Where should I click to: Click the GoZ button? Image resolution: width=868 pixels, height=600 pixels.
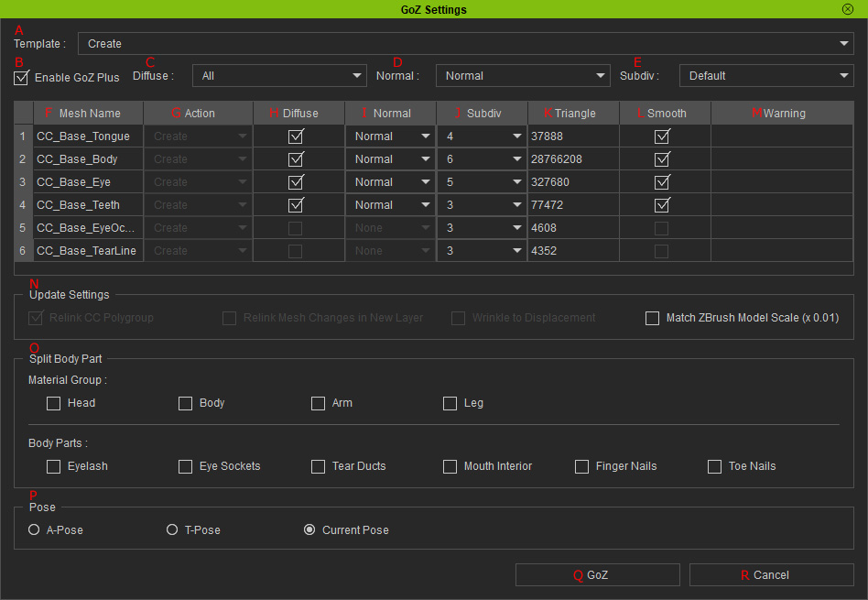[x=597, y=574]
